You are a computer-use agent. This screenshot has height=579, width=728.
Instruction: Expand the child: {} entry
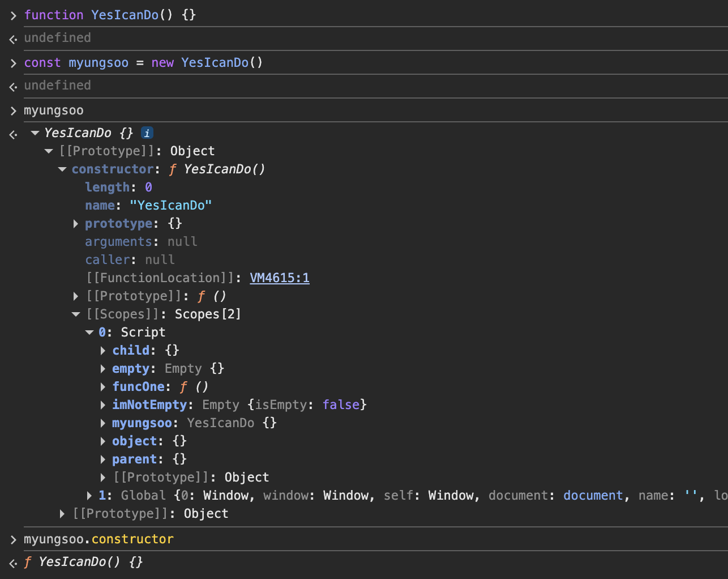(x=103, y=351)
